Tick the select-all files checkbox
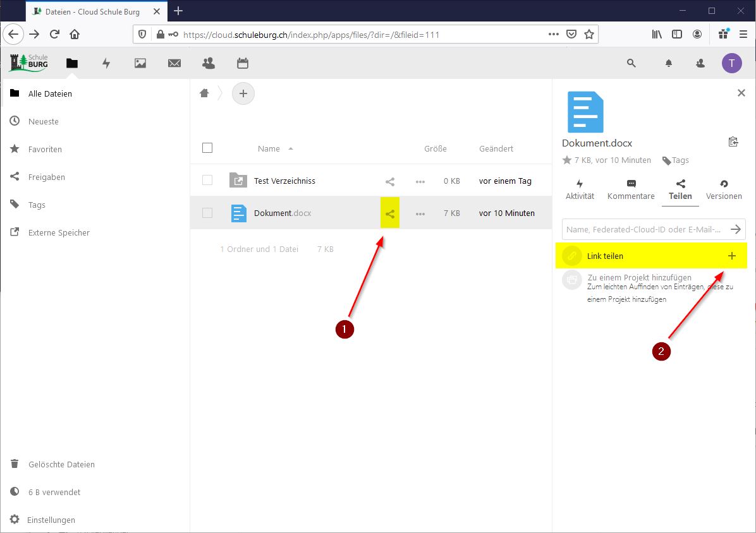 (207, 148)
